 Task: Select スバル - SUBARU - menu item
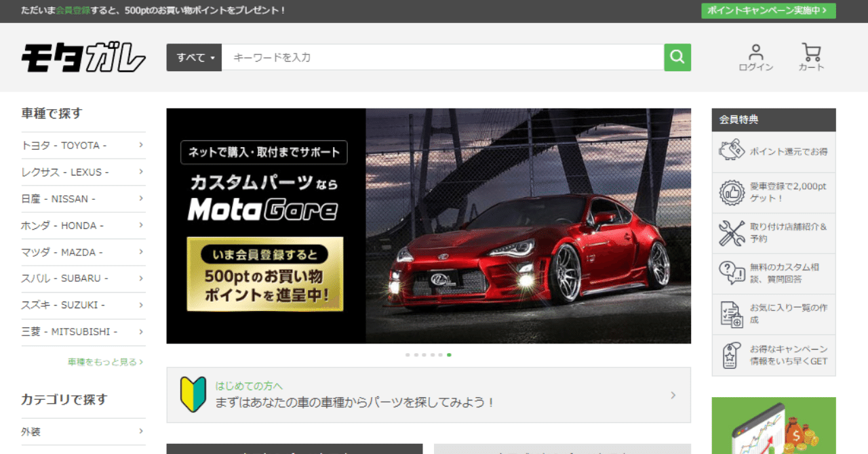tap(83, 278)
